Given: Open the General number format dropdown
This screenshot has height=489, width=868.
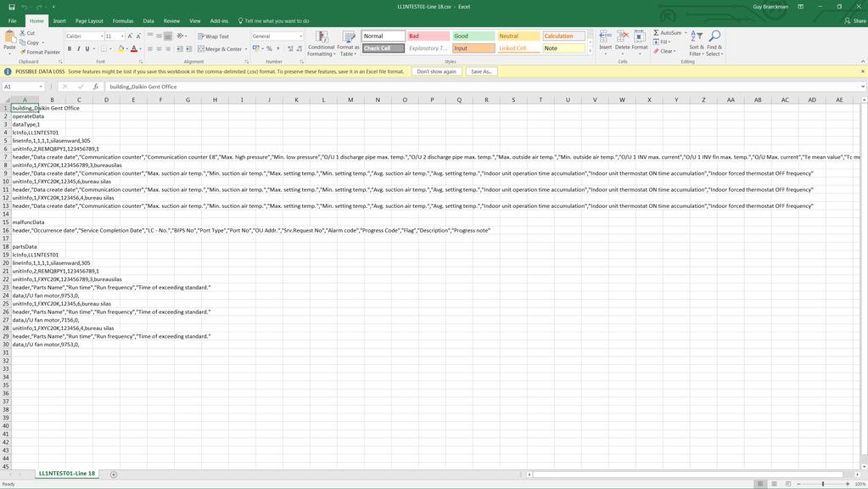Looking at the screenshot, I should coord(301,36).
